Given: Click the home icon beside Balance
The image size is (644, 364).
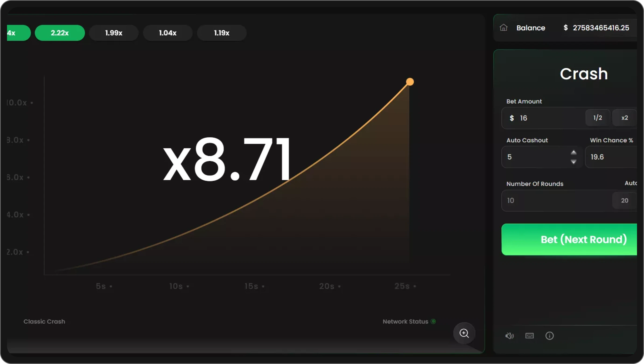Looking at the screenshot, I should coord(503,28).
